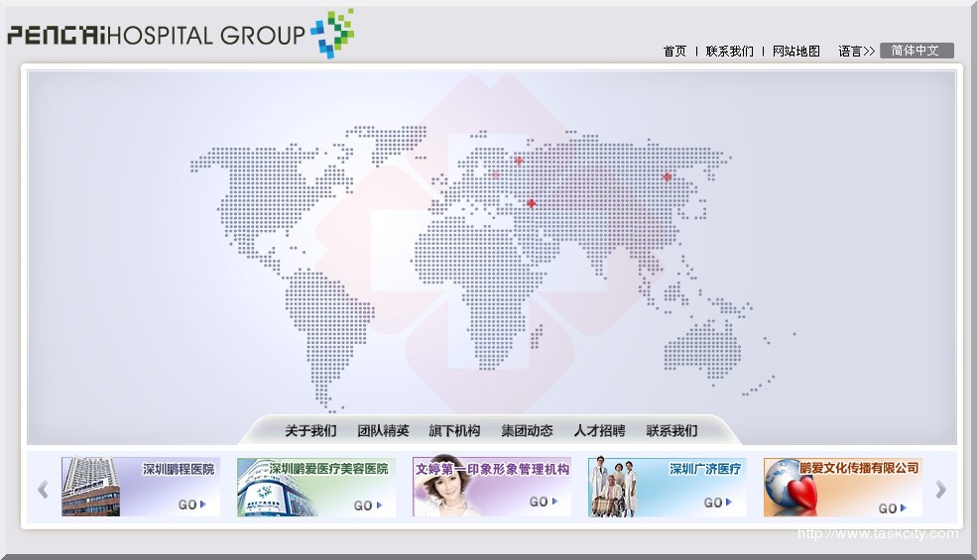The height and width of the screenshot is (560, 977).
Task: Open the 简体中文 language selector
Action: click(x=916, y=51)
